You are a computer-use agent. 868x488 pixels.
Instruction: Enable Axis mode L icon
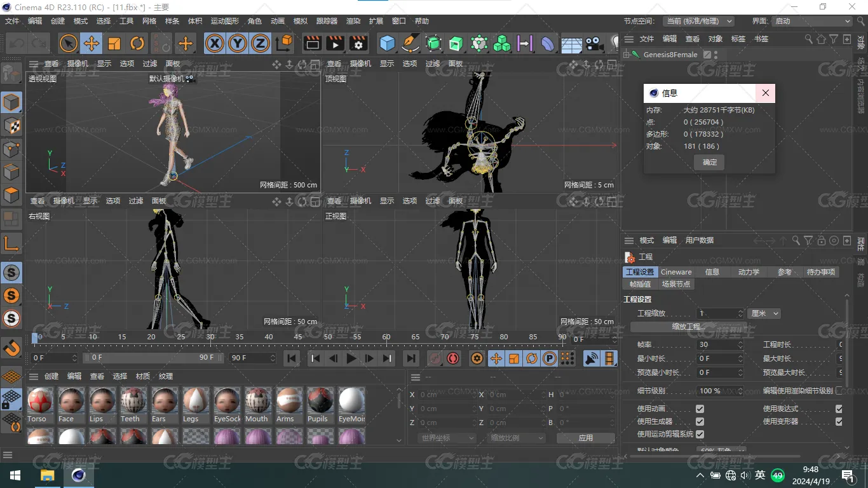point(11,243)
